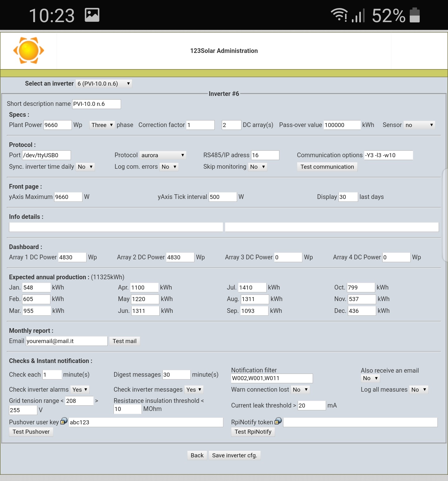Click the Port /dev/ttyUSB0 field
Viewport: 448px width, 481px height.
[46, 155]
